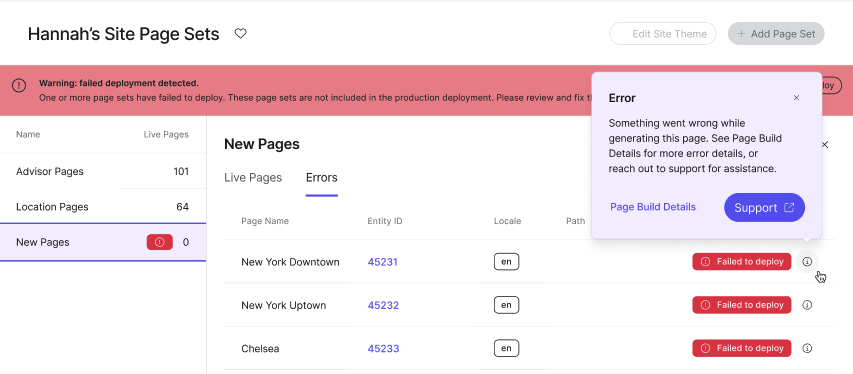Close the New Pages panel
This screenshot has width=853, height=374.
click(825, 145)
